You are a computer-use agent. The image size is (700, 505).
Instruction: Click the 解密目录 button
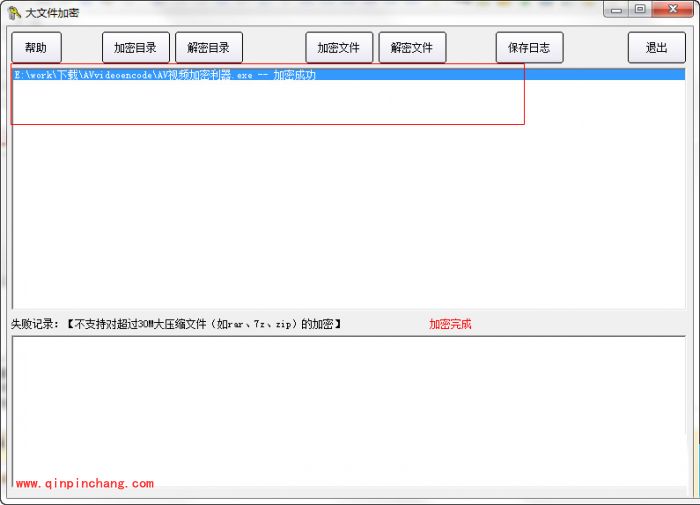pos(209,47)
